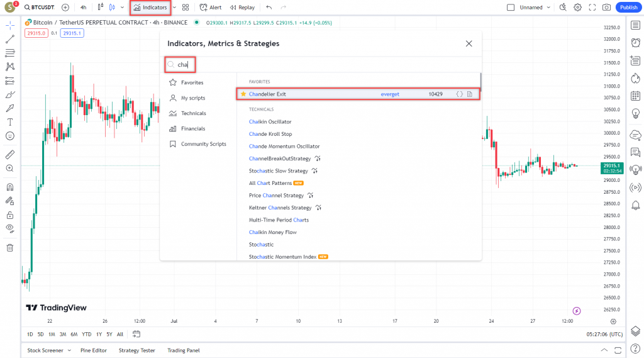Viewport: 644px width, 358px height.
Task: Toggle magnet mode
Action: (10, 187)
